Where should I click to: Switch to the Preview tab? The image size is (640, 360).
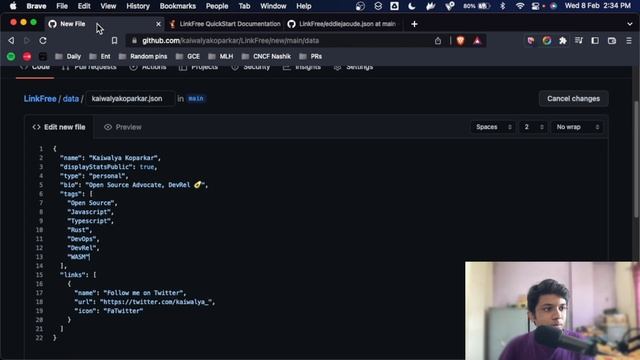tap(122, 127)
